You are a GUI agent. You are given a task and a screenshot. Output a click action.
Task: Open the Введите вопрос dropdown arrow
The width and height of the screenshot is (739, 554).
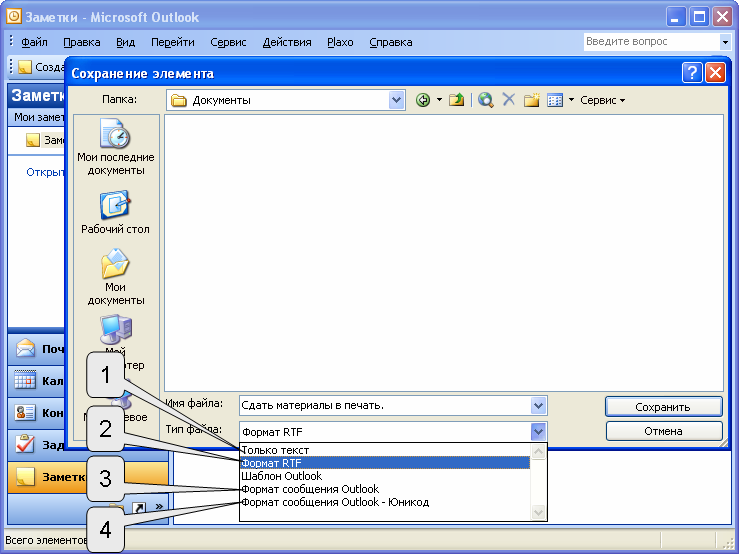pyautogui.click(x=725, y=42)
